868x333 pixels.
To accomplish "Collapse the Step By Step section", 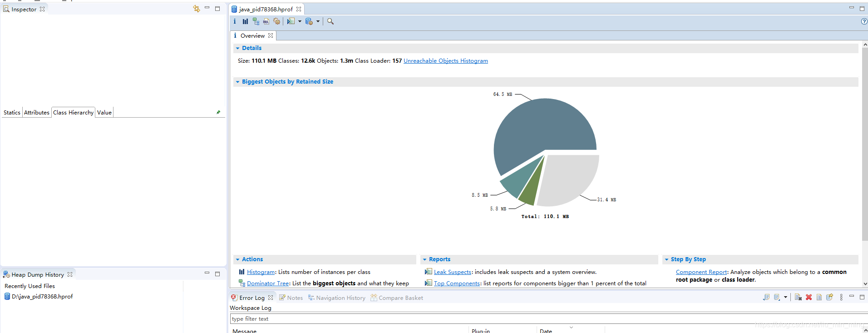I will (666, 259).
